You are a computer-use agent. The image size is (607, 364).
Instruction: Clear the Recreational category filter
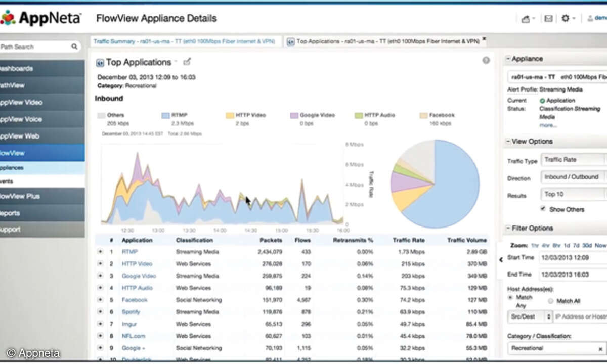tap(600, 348)
